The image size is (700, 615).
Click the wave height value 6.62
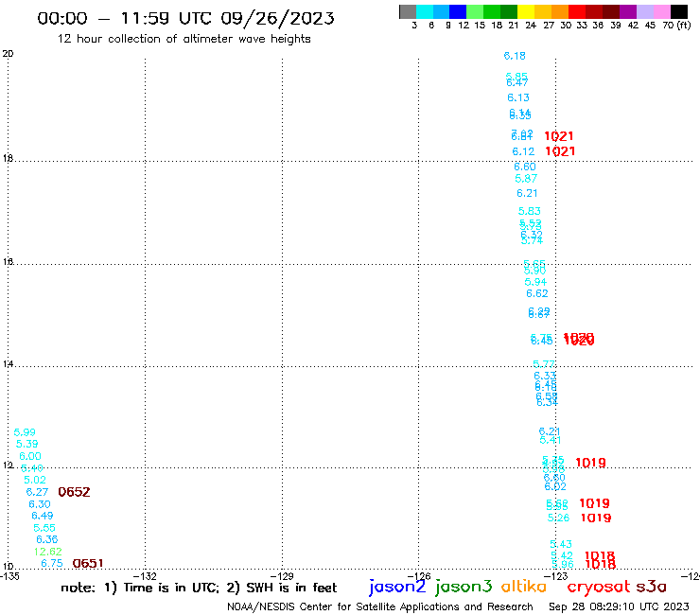(537, 293)
